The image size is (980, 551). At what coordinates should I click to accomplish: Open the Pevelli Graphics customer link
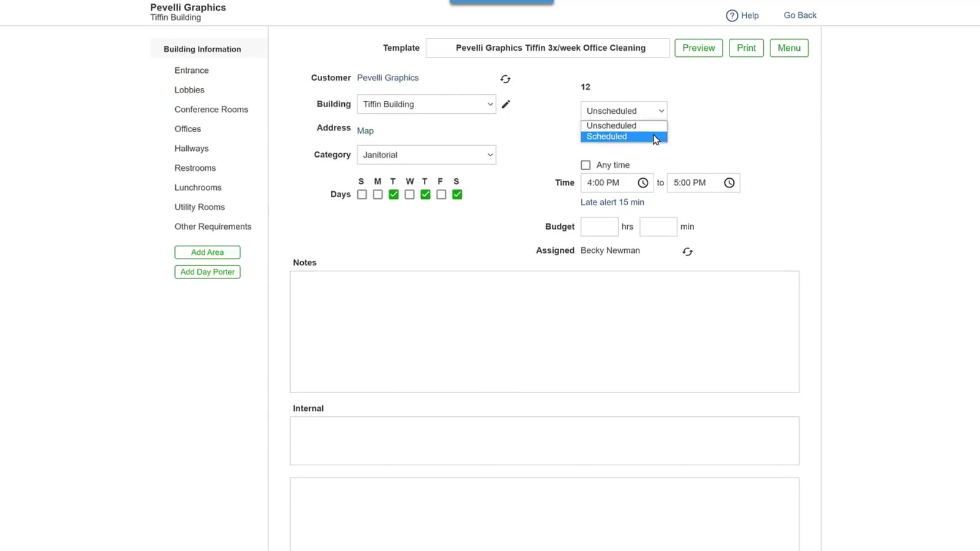(x=388, y=78)
